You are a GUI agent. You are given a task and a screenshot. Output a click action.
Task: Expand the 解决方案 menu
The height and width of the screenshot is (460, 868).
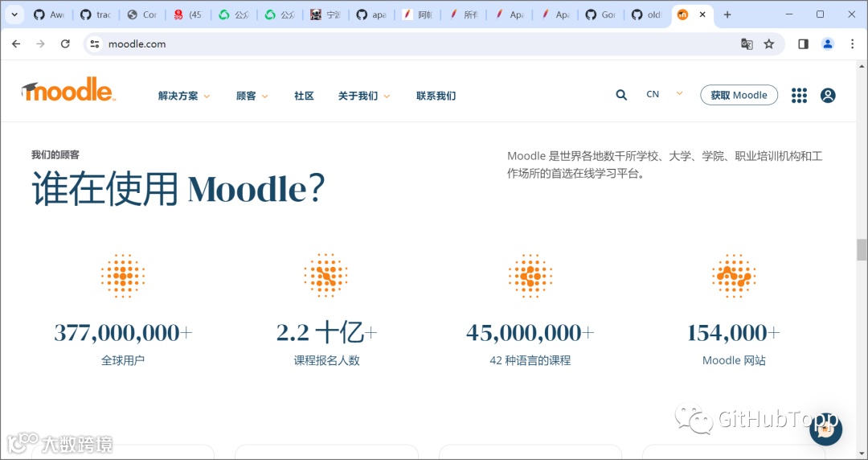[184, 96]
